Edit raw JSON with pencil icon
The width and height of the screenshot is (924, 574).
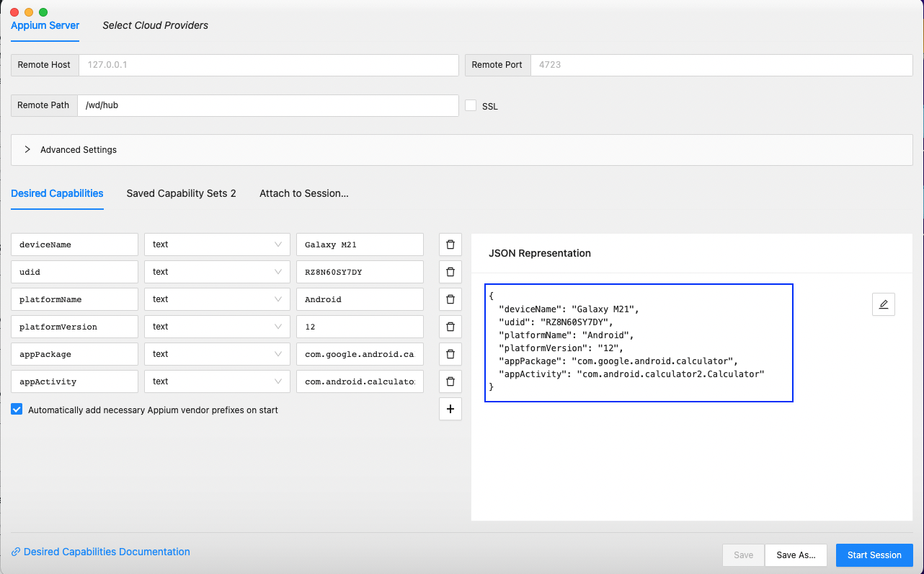pyautogui.click(x=884, y=304)
